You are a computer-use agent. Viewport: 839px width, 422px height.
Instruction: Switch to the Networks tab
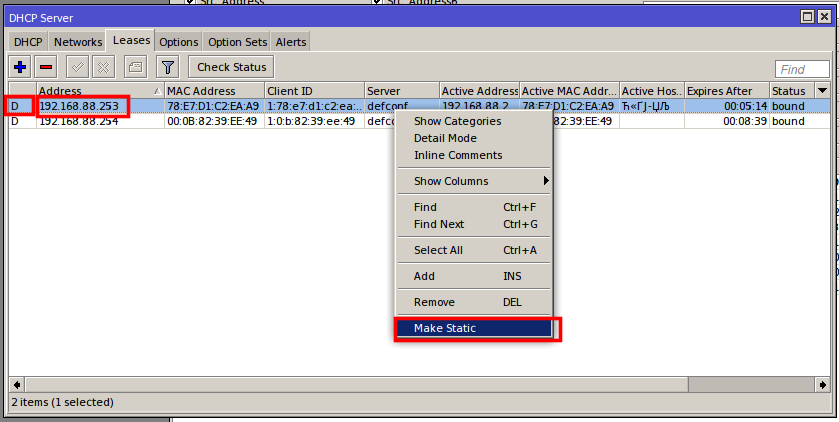pos(78,42)
